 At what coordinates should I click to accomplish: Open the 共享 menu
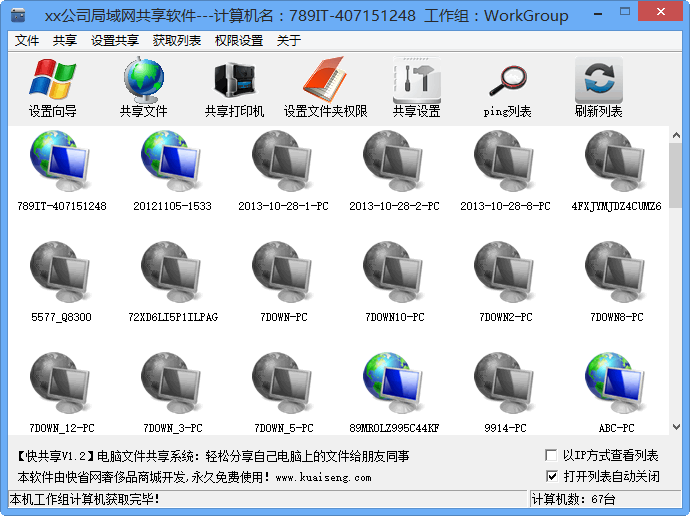click(x=65, y=40)
